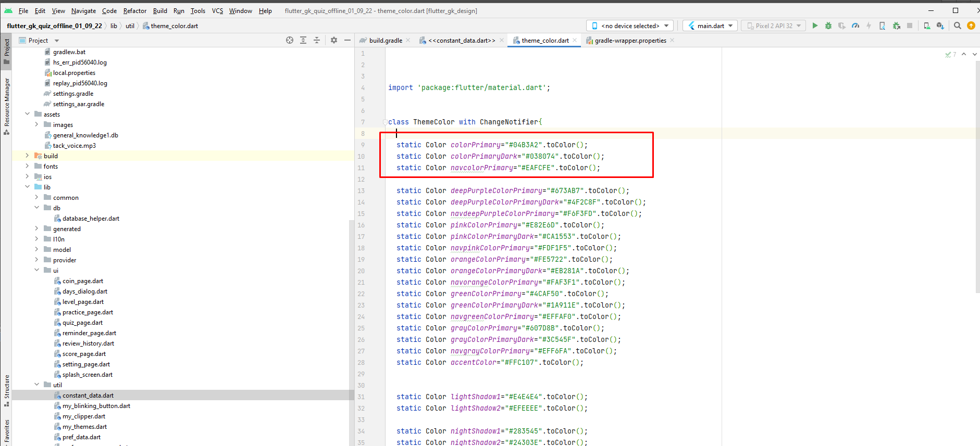This screenshot has height=446, width=980.
Task: Close the build.gradle tab
Action: tap(408, 40)
